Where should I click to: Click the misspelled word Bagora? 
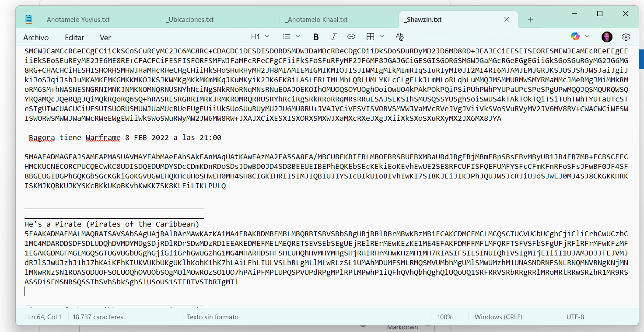42,138
